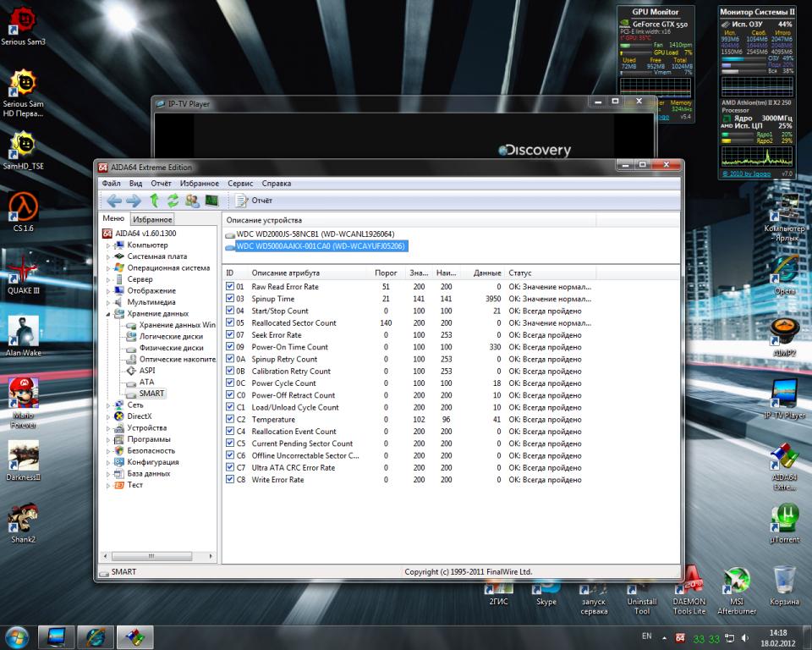This screenshot has height=650, width=812.
Task: Select SamHD_TSE desktop shortcut
Action: tap(24, 151)
